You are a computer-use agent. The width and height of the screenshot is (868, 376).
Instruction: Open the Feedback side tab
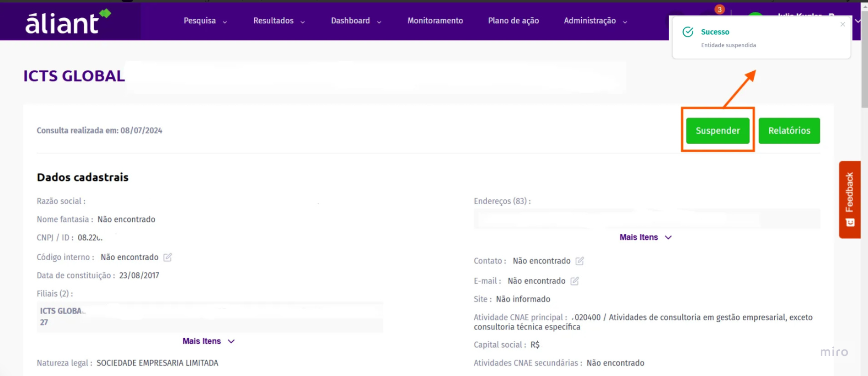[x=850, y=199]
